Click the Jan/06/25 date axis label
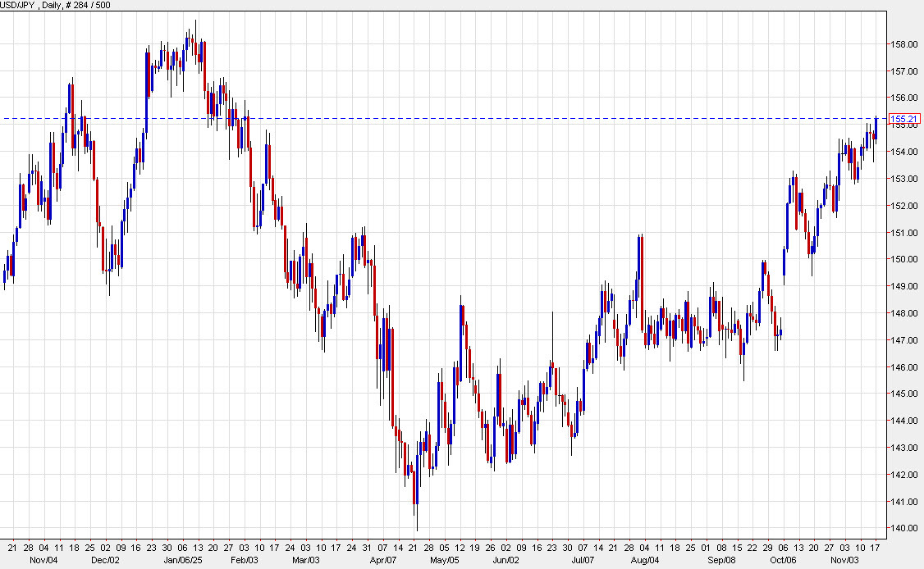The image size is (924, 569). 185,562
